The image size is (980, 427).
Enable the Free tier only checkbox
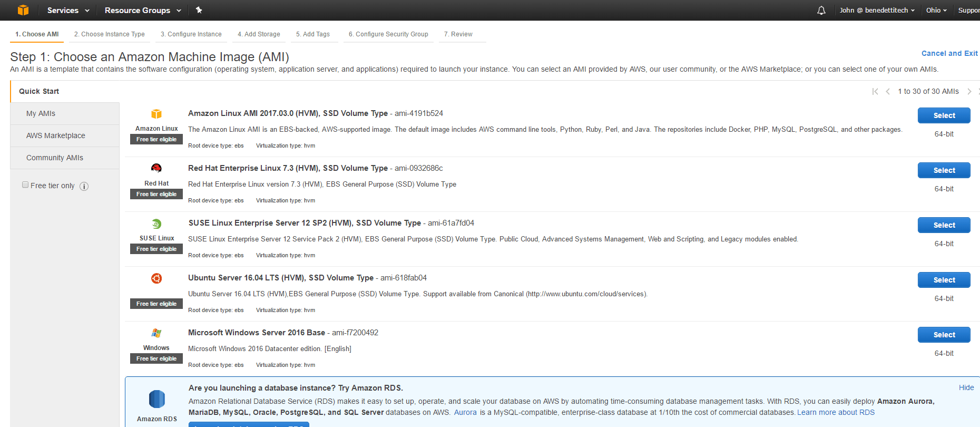point(25,185)
